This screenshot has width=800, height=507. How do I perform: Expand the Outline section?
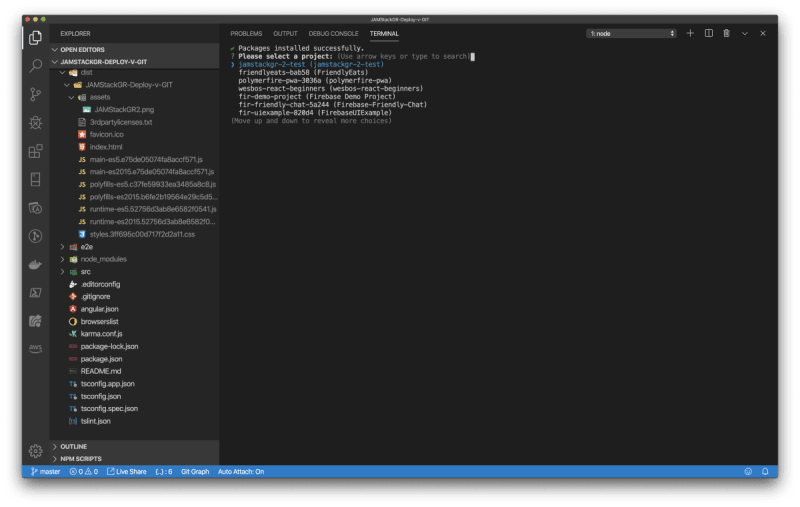coord(134,446)
